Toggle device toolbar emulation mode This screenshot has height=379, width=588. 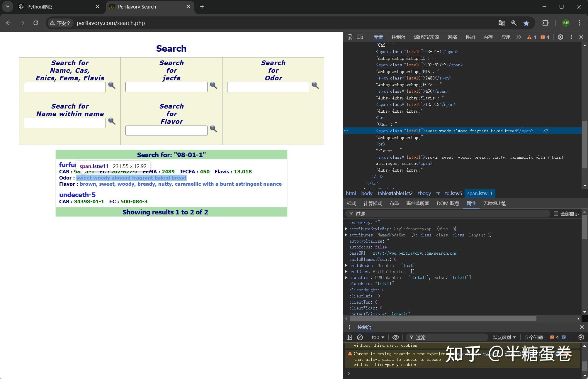click(x=360, y=37)
